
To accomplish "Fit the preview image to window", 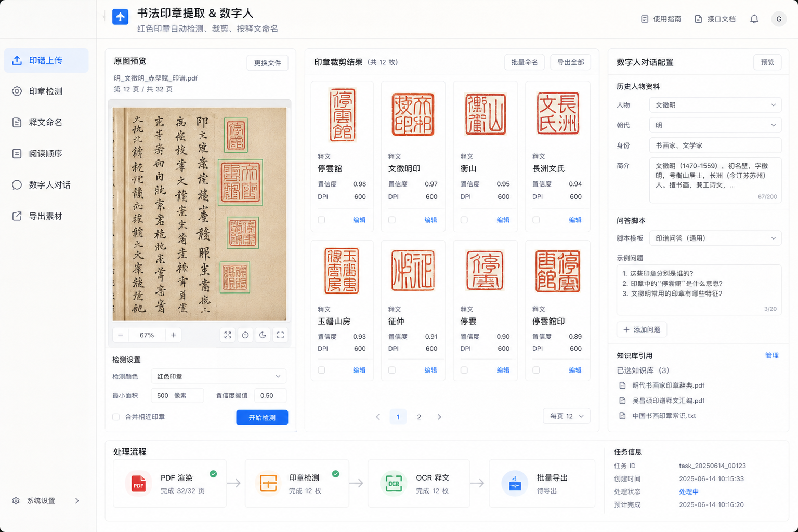I will 228,335.
